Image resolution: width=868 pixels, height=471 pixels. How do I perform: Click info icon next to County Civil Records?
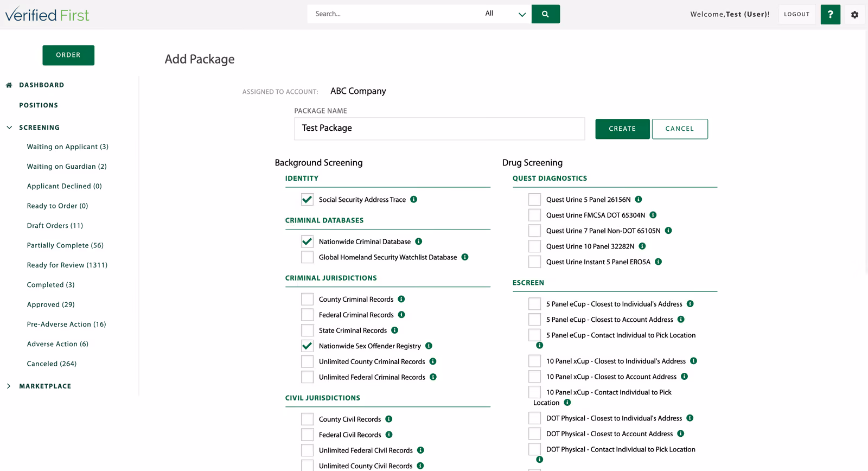coord(388,419)
